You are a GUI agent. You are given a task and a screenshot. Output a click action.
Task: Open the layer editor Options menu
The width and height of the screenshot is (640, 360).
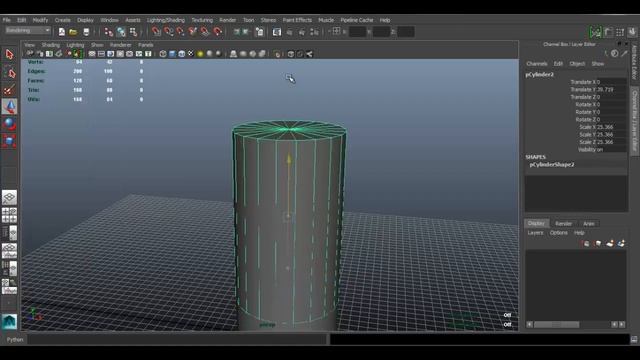(x=558, y=233)
